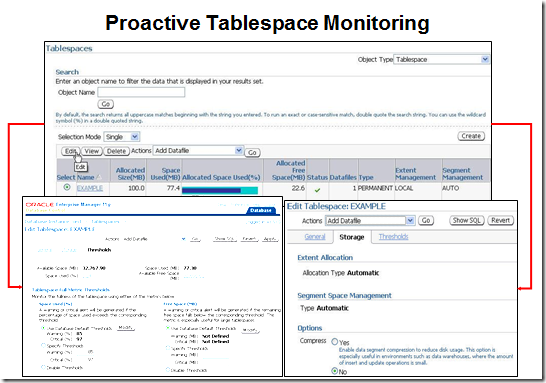The width and height of the screenshot is (546, 383).
Task: Click the Go button under Object Name
Action: tap(106, 104)
